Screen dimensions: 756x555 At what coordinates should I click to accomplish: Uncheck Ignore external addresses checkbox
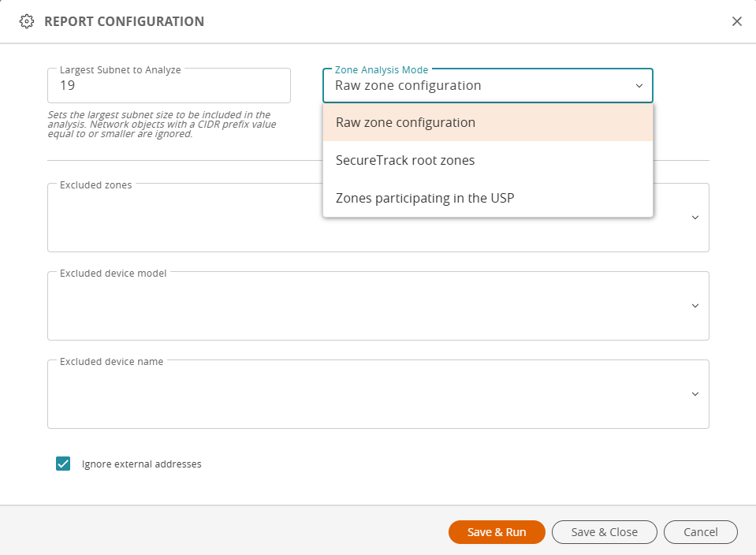pos(63,464)
